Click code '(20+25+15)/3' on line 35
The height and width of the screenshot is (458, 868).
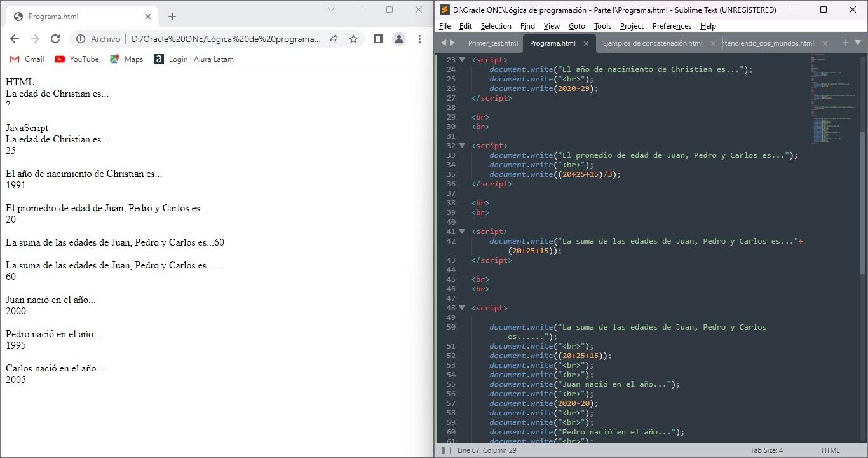[x=587, y=174]
